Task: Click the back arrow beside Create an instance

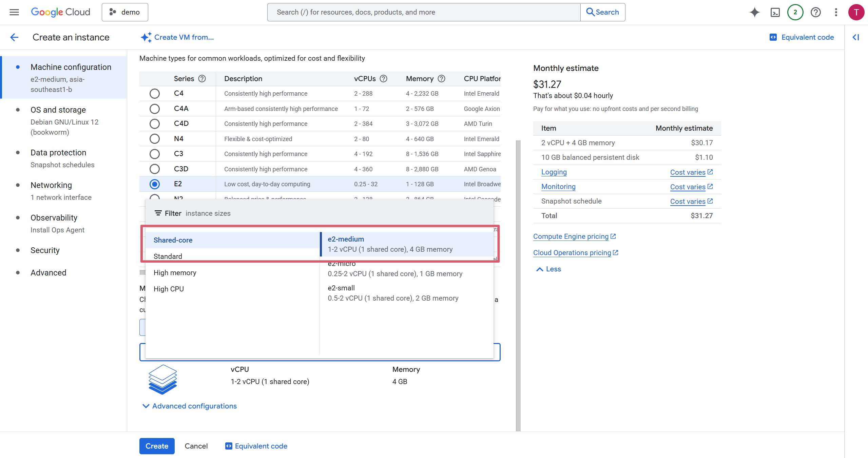Action: [x=14, y=37]
